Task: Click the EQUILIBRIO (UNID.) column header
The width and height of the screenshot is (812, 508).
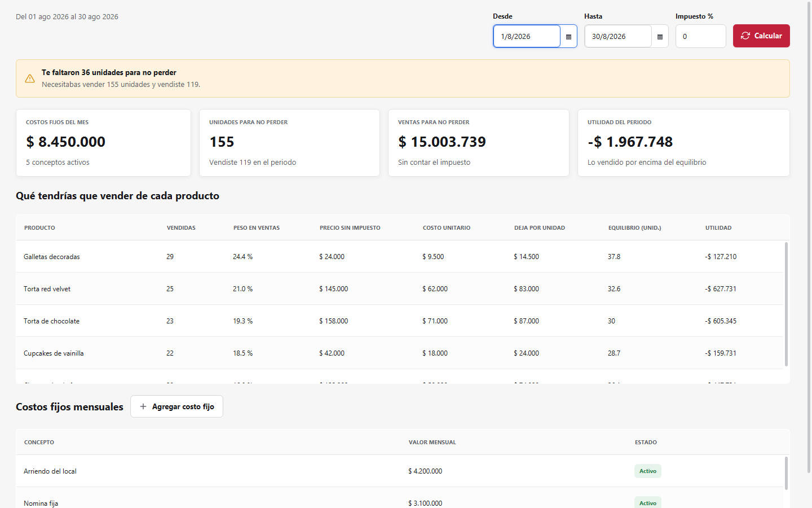Action: [635, 228]
